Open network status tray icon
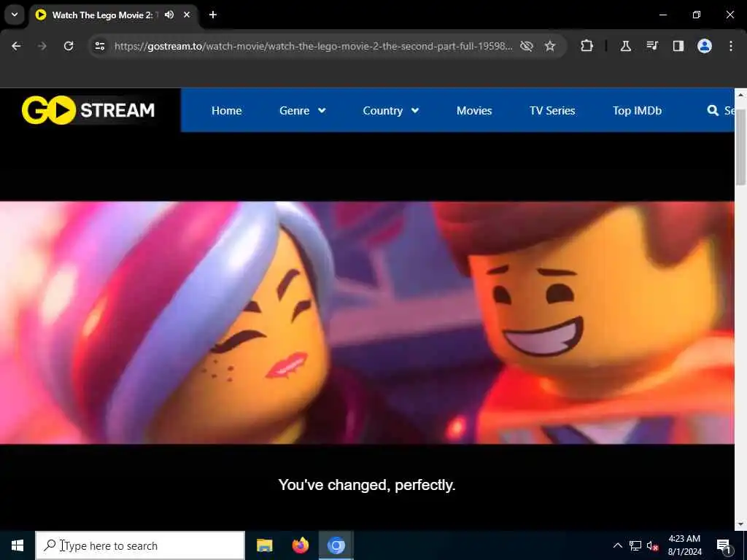Image resolution: width=747 pixels, height=560 pixels. tap(635, 545)
